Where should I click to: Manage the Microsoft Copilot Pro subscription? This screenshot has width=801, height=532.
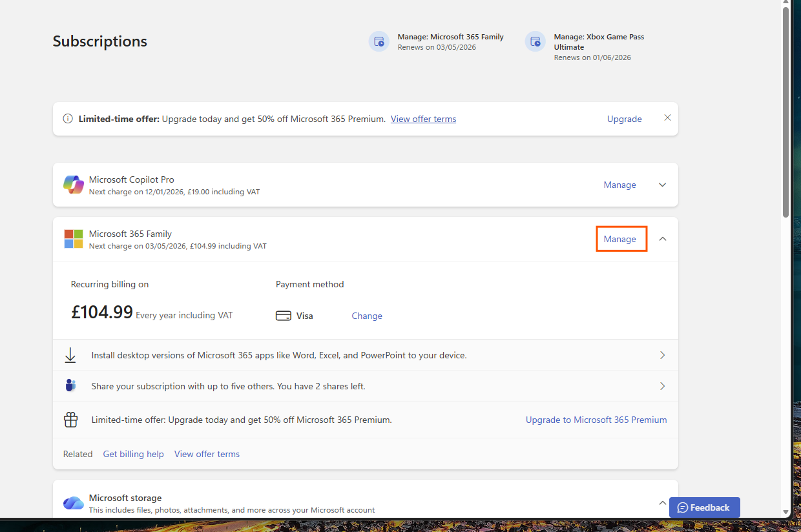point(620,185)
